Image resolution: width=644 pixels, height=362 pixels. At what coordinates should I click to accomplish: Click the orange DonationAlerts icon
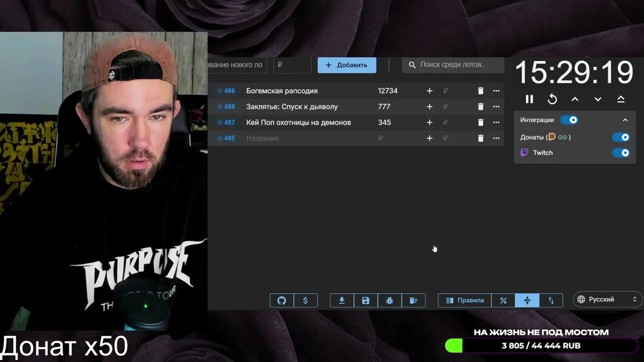point(552,137)
